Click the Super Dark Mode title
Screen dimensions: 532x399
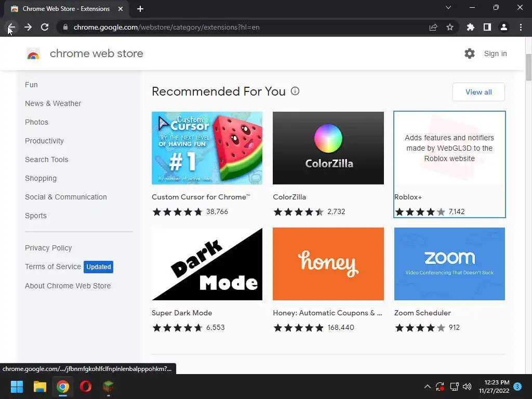point(182,313)
